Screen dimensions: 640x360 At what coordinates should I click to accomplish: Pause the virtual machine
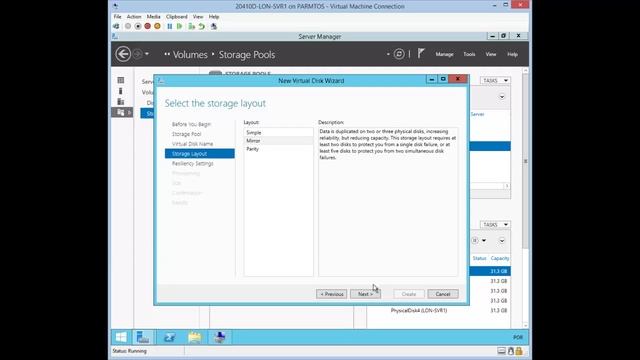(169, 27)
